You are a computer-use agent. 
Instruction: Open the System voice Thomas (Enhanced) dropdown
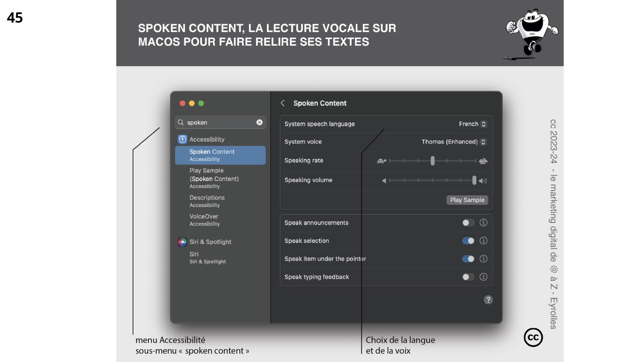pos(454,142)
